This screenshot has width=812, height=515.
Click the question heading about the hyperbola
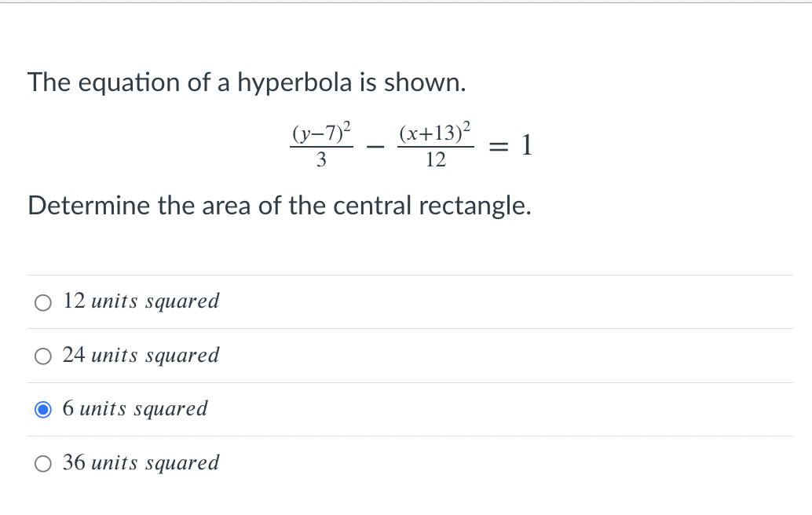(x=246, y=82)
